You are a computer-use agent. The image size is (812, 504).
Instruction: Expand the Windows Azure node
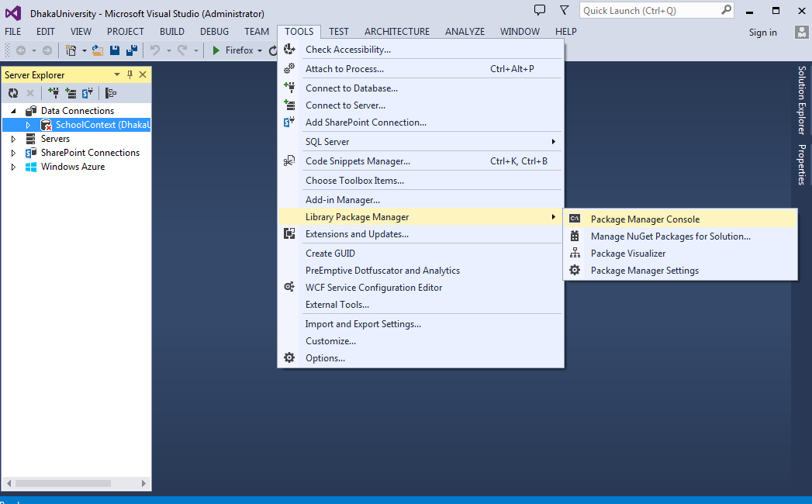[14, 167]
